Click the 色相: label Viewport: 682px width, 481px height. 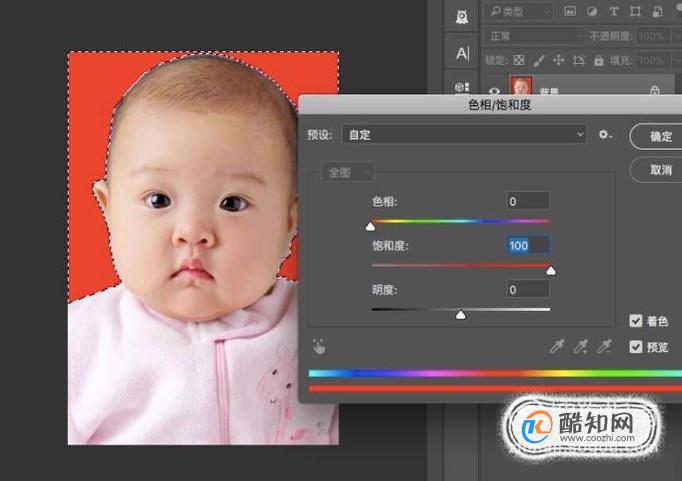[384, 202]
